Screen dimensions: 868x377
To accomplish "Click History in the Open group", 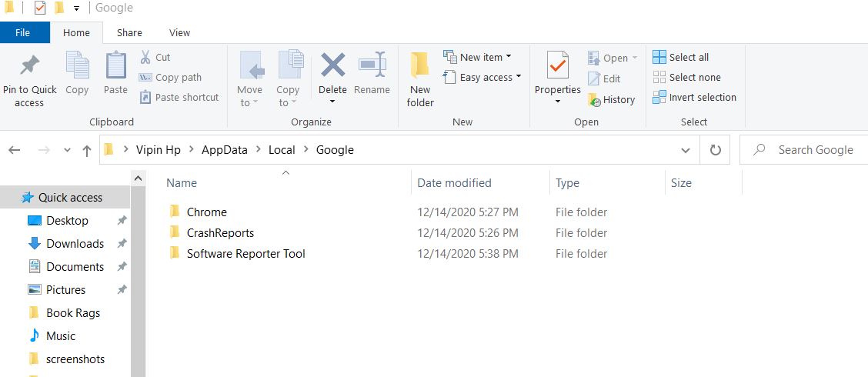I will (x=612, y=100).
